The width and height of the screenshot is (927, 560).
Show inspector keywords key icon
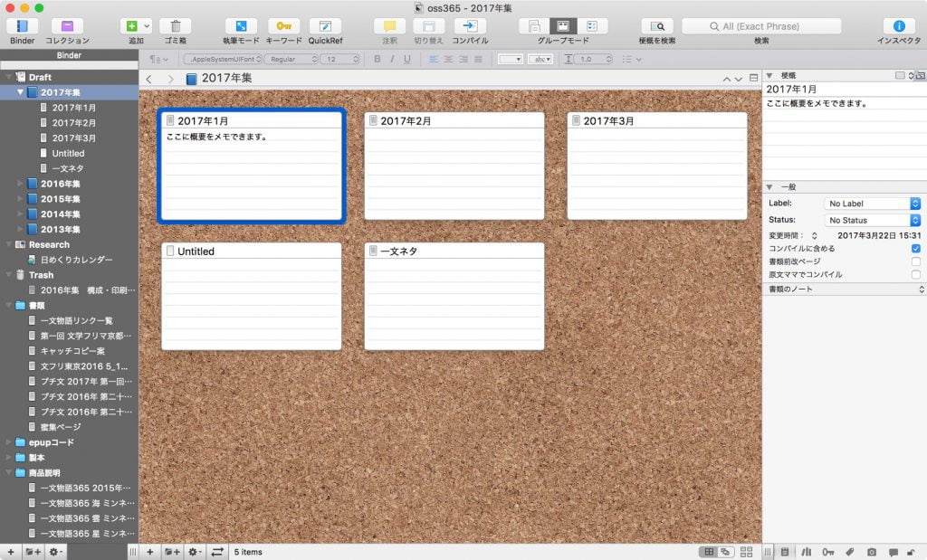tap(827, 552)
